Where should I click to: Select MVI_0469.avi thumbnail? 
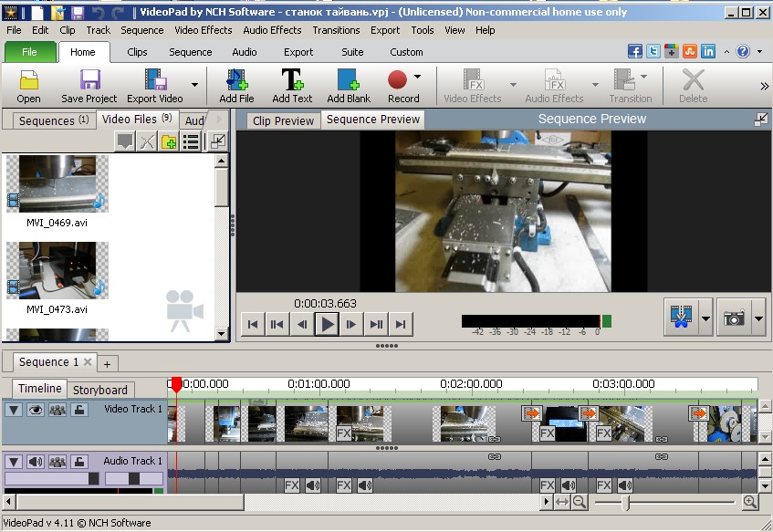[57, 184]
